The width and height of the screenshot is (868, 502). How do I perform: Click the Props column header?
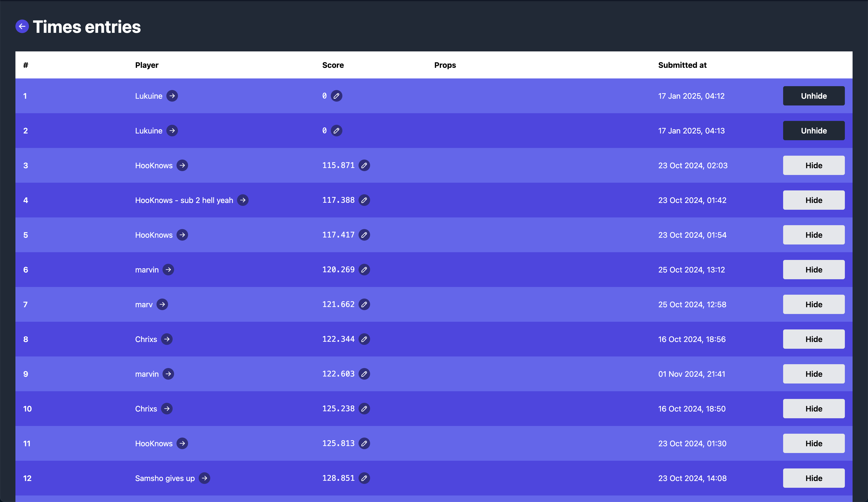pos(445,65)
